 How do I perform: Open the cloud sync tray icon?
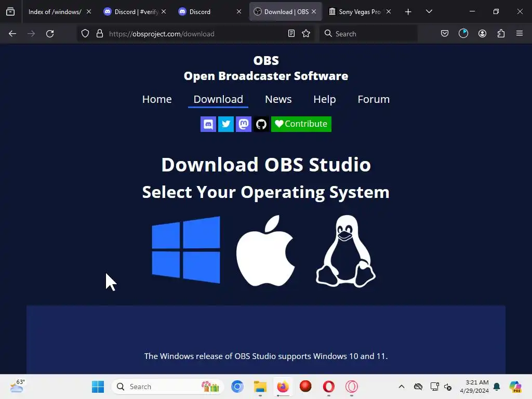point(418,387)
